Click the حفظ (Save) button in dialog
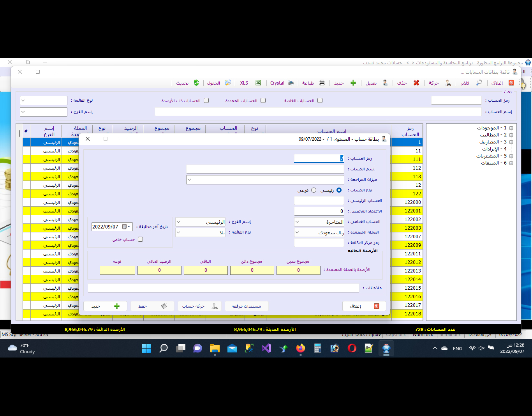 point(152,306)
